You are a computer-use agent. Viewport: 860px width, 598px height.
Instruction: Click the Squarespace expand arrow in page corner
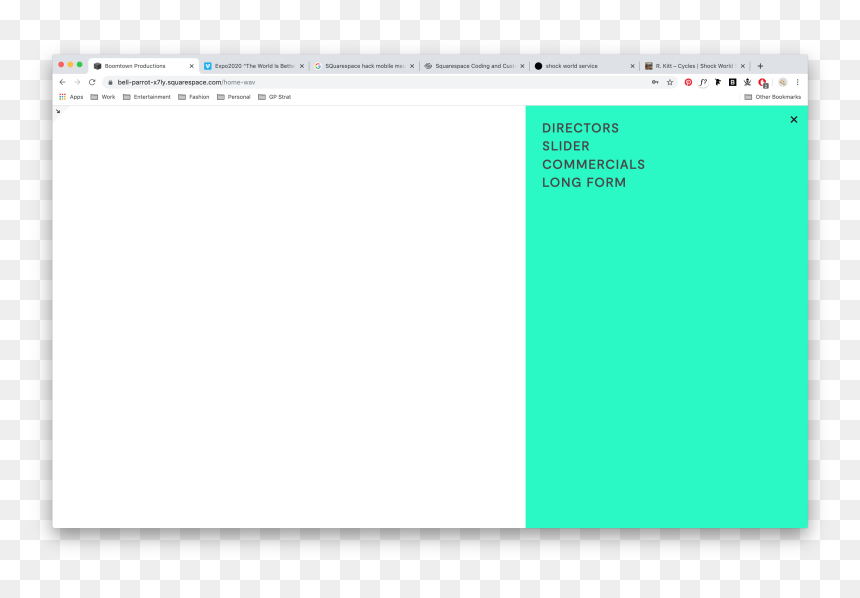[58, 111]
